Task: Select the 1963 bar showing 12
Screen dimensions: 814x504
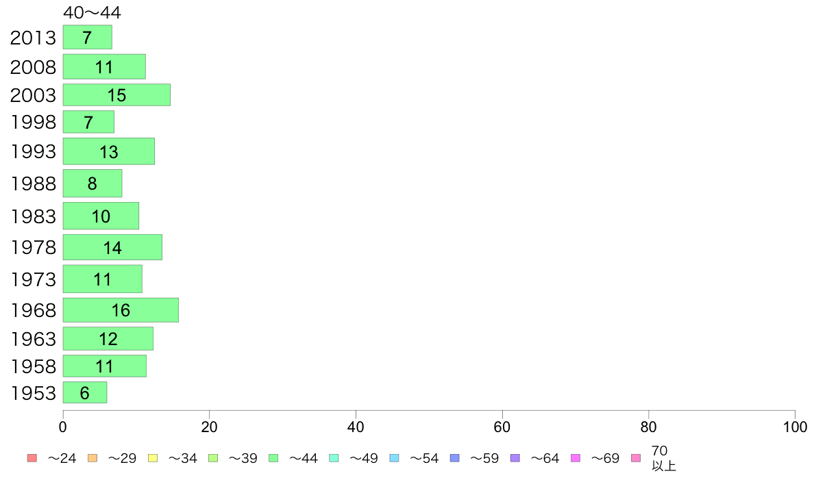Action: tap(108, 338)
